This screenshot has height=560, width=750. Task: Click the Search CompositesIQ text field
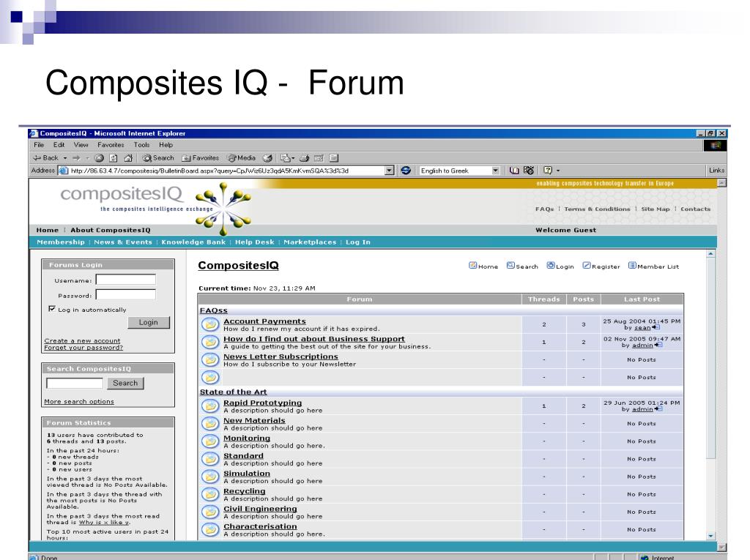click(x=75, y=383)
